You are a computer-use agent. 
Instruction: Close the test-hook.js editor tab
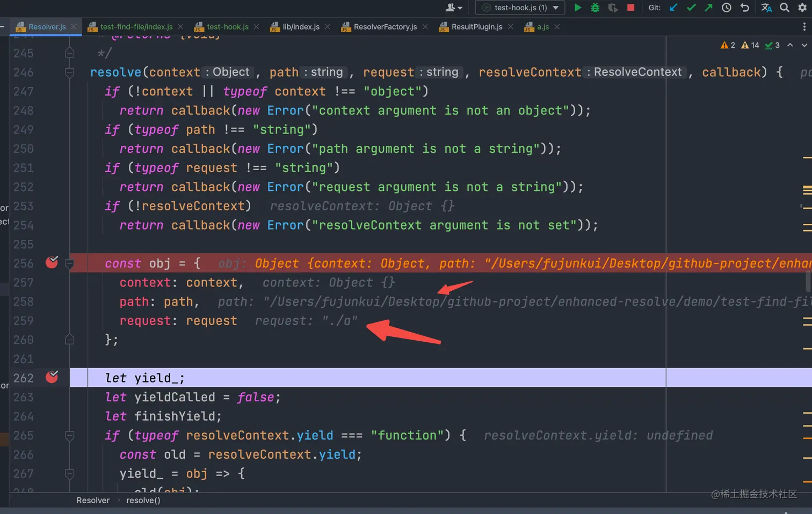pyautogui.click(x=257, y=27)
